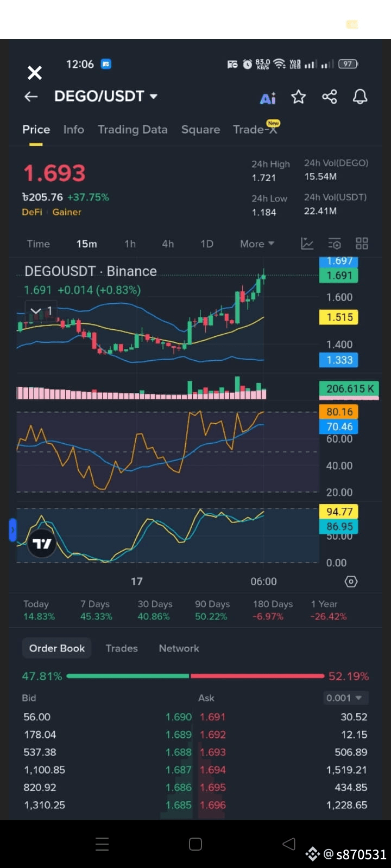
Task: Click the 1 Year -26.42% performance
Action: tap(329, 610)
